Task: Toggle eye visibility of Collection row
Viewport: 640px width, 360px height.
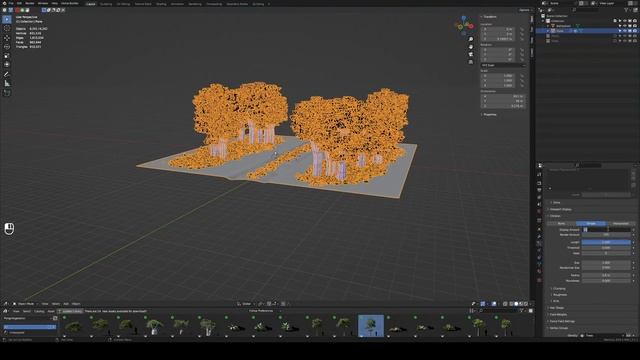Action: [624, 21]
